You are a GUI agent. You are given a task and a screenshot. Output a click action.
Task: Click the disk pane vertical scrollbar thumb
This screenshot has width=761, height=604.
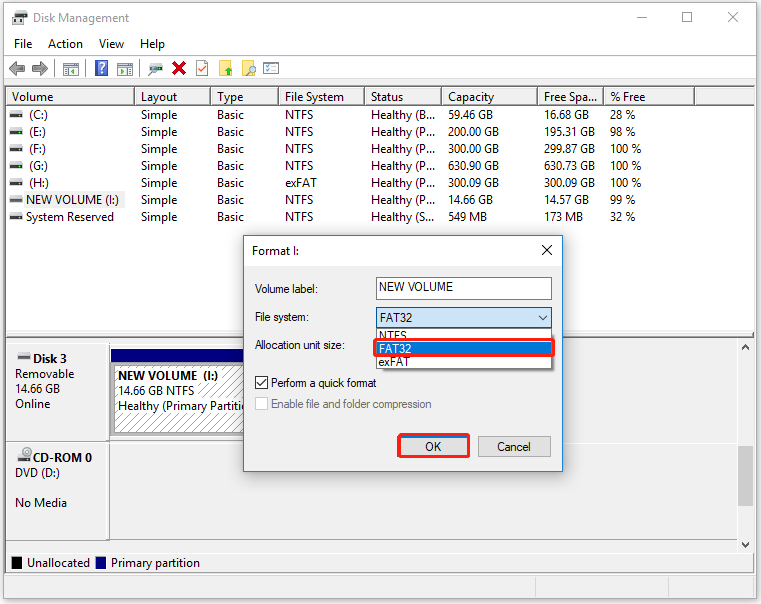[745, 476]
